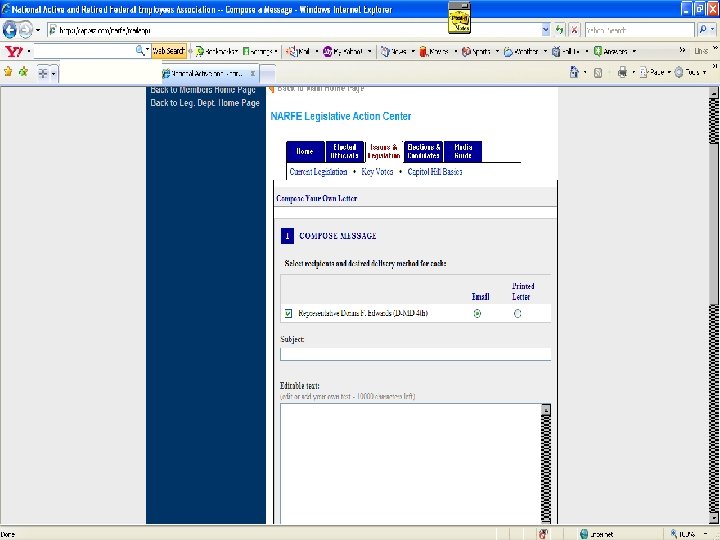Image resolution: width=720 pixels, height=540 pixels.
Task: Toggle the Representative Edwards recipient checkbox
Action: [x=288, y=313]
